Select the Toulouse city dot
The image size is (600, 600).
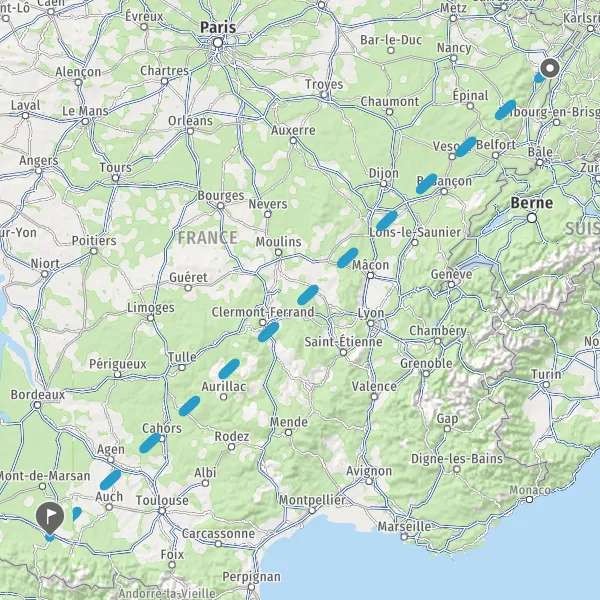click(x=162, y=511)
